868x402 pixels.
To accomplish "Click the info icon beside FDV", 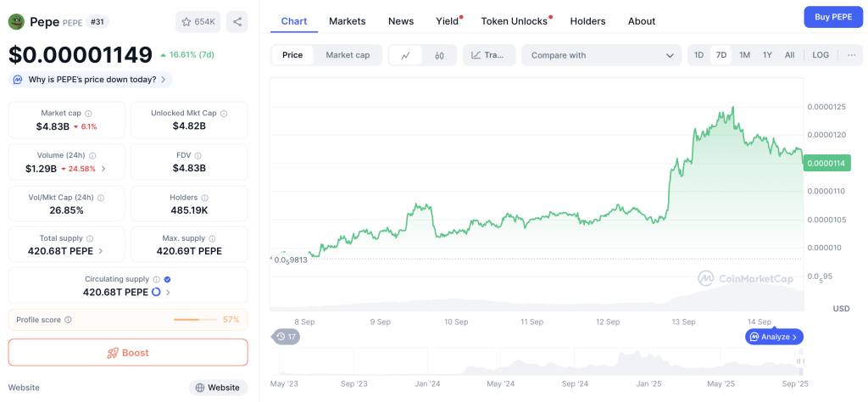I will pyautogui.click(x=198, y=155).
